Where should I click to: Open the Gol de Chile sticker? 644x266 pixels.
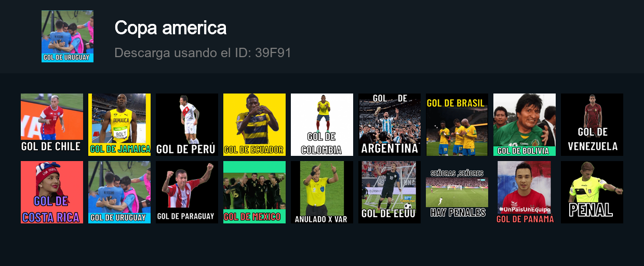coord(52,125)
